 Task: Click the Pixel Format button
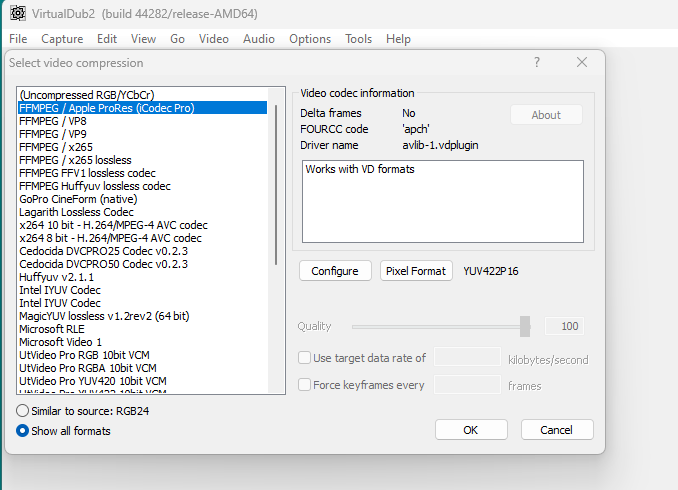[x=417, y=271]
